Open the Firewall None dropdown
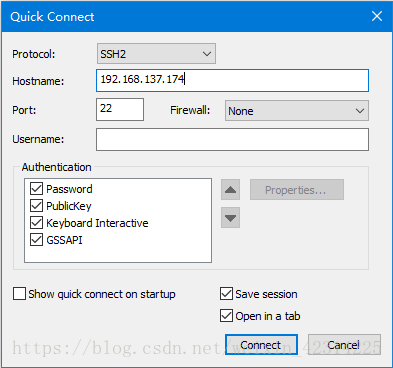This screenshot has height=368, width=393. tap(297, 111)
